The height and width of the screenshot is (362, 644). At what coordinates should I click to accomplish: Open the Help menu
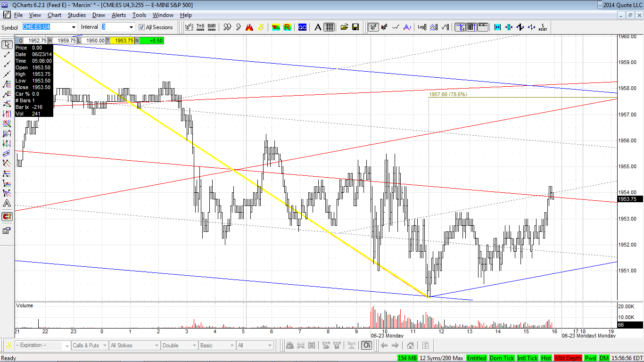186,15
